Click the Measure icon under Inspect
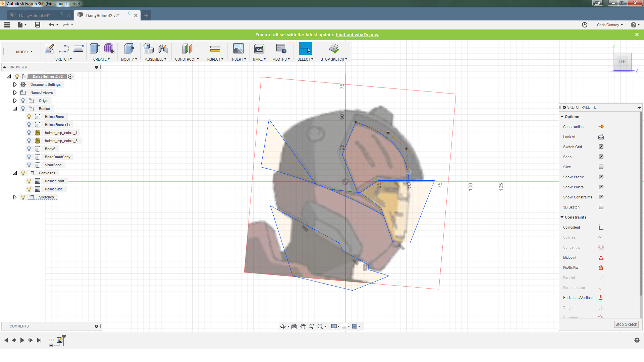Viewport: 644px width, 362px height. pyautogui.click(x=215, y=49)
